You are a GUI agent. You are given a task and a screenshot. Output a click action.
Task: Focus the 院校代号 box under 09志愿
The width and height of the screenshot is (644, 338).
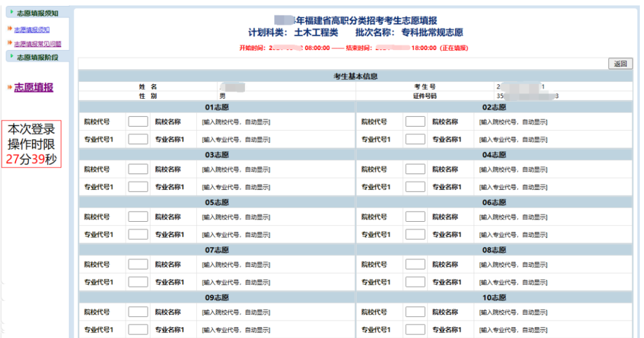pos(138,312)
